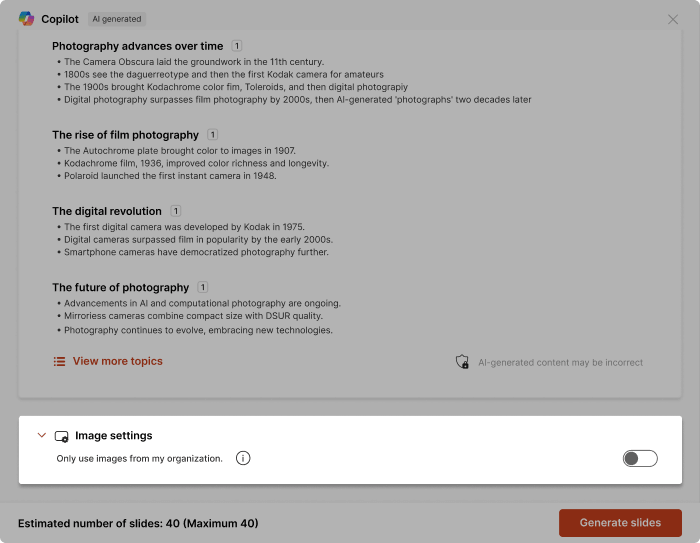The width and height of the screenshot is (700, 543).
Task: Click bullet about Polaroid instant camera in 1948
Action: coord(170,175)
